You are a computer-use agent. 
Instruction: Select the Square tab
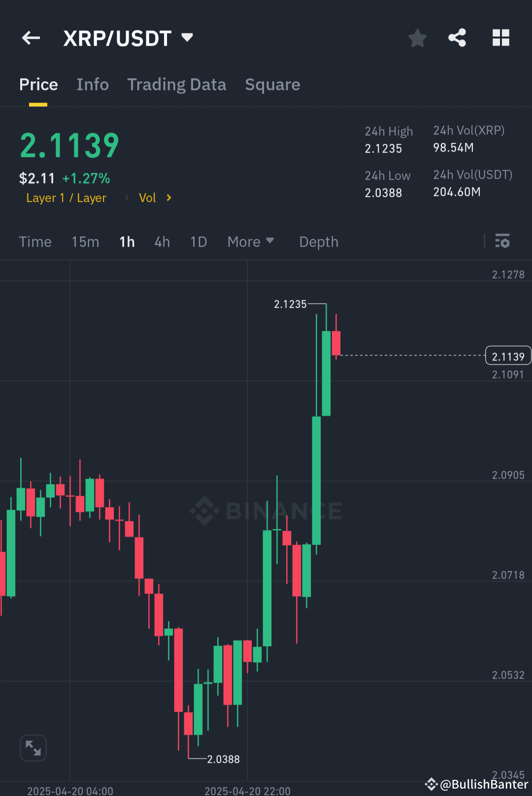pyautogui.click(x=272, y=84)
